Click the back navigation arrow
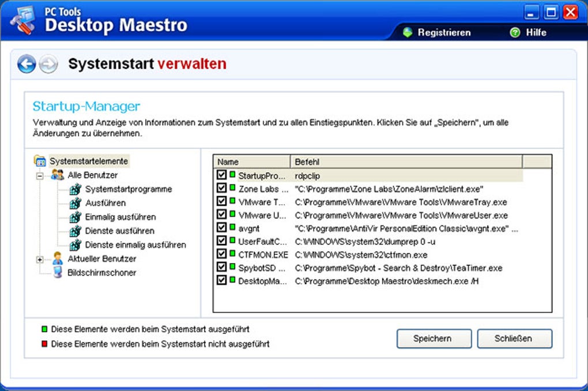The image size is (588, 391). (x=26, y=64)
